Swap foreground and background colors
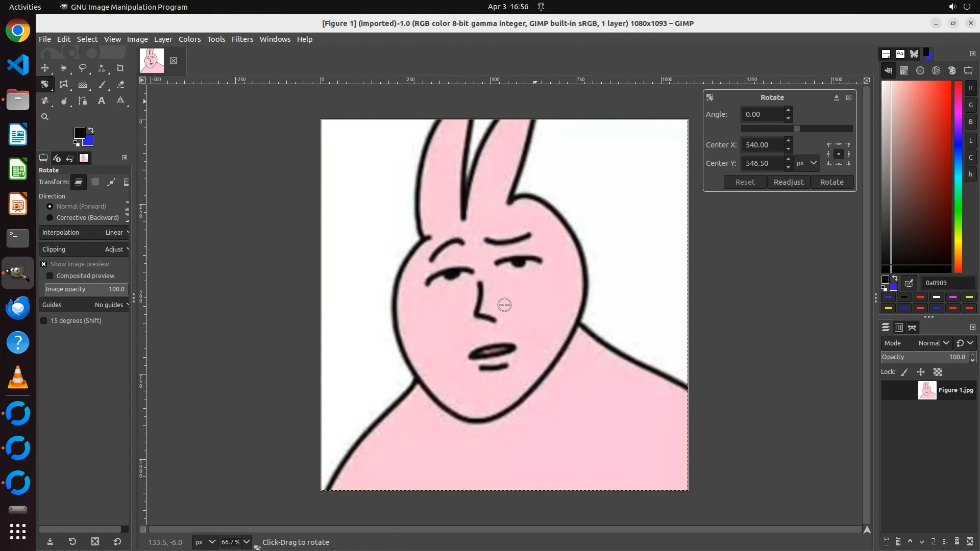 point(91,130)
